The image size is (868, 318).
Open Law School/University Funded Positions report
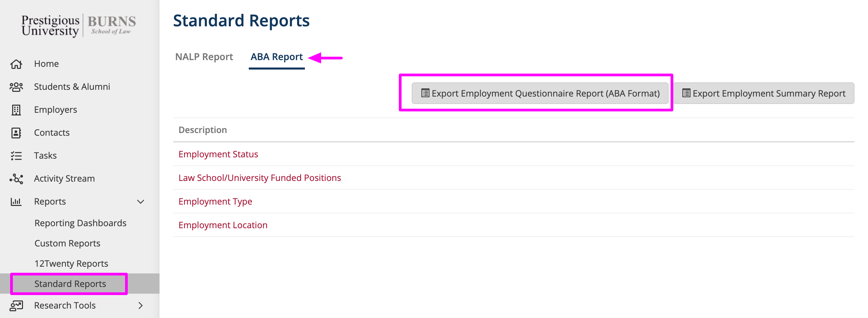tap(260, 178)
